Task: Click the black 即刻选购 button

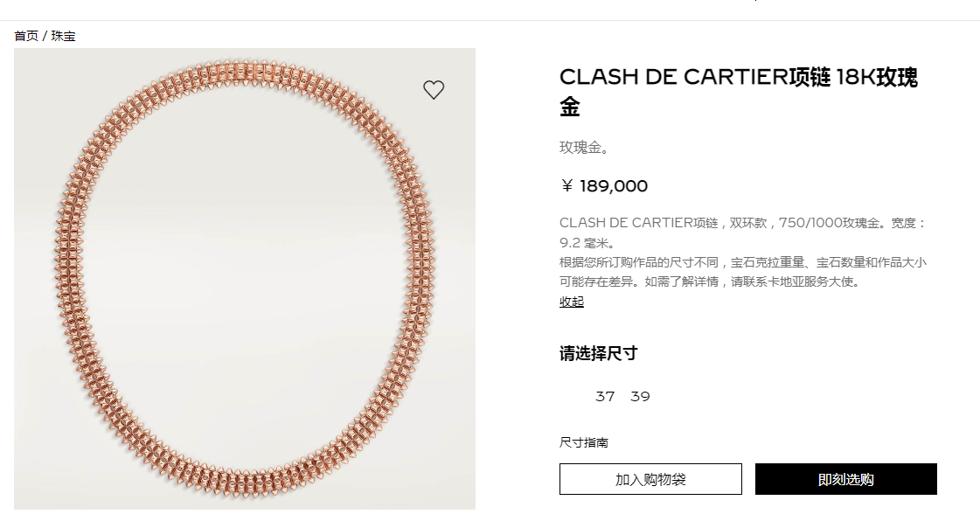Action: pyautogui.click(x=845, y=479)
